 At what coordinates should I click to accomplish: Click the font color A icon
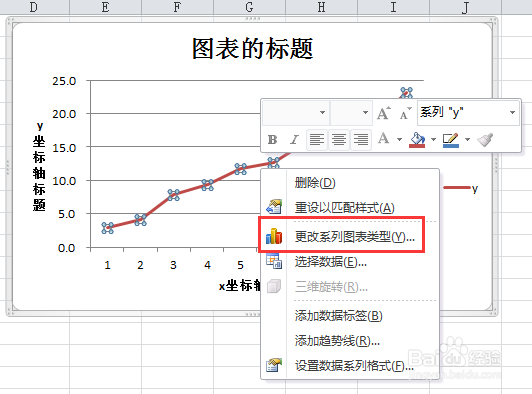384,138
